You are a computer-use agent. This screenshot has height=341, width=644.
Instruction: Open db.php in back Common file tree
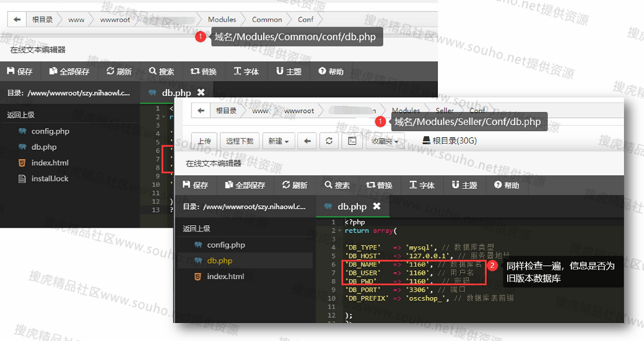click(x=44, y=147)
